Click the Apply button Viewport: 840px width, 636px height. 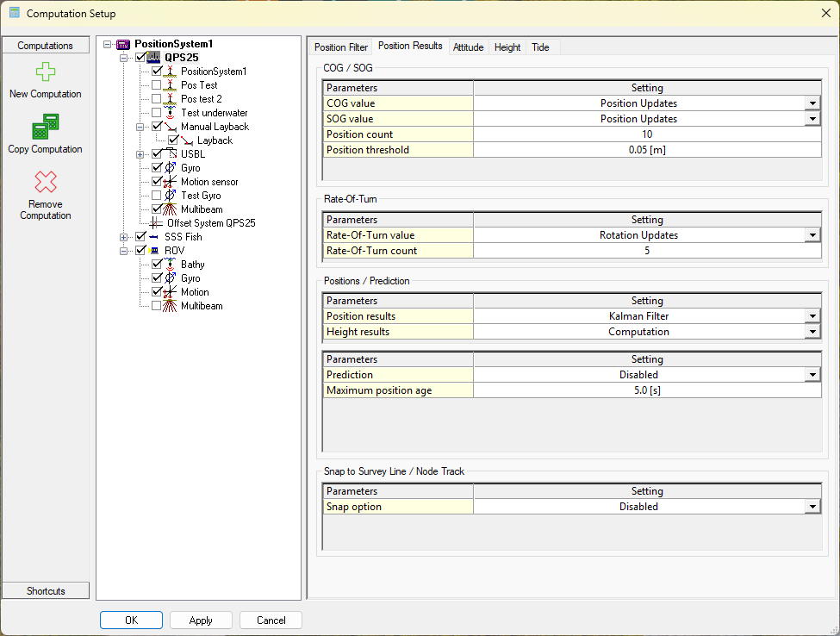tap(201, 620)
